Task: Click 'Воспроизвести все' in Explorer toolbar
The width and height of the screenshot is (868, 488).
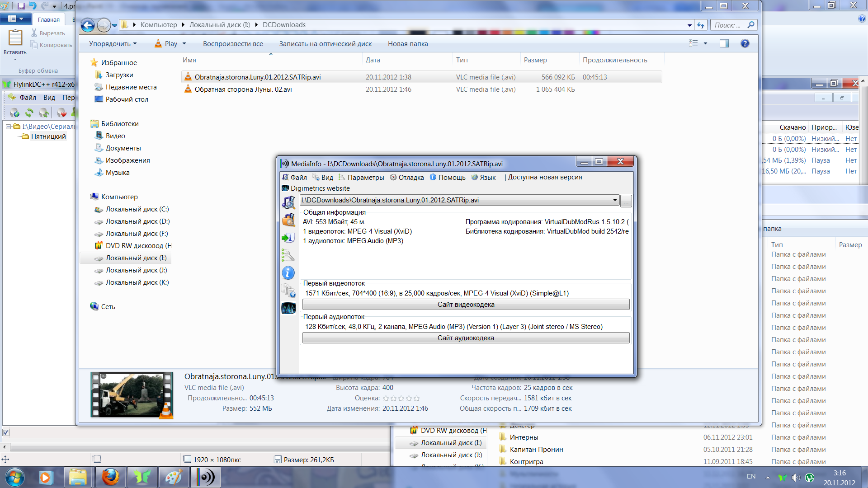Action: pyautogui.click(x=233, y=44)
